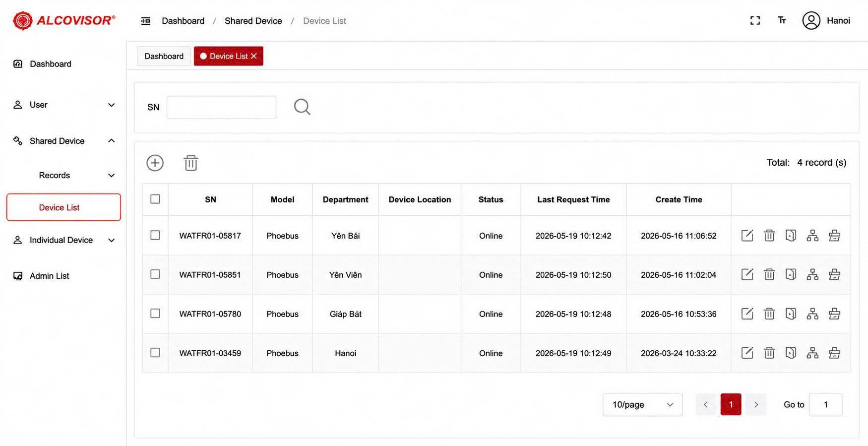Viewport: 868px width, 446px height.
Task: Collapse the Shared Device sidebar menu
Action: click(x=63, y=141)
